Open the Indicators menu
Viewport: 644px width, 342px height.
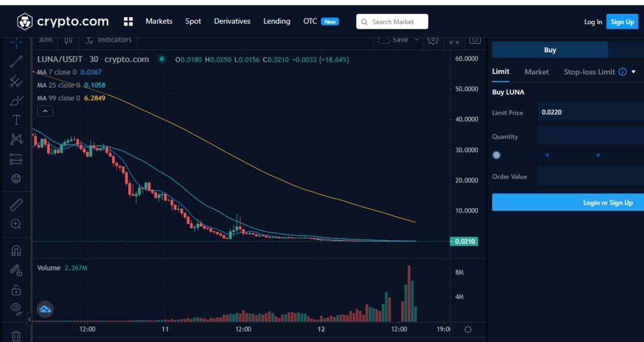point(108,40)
